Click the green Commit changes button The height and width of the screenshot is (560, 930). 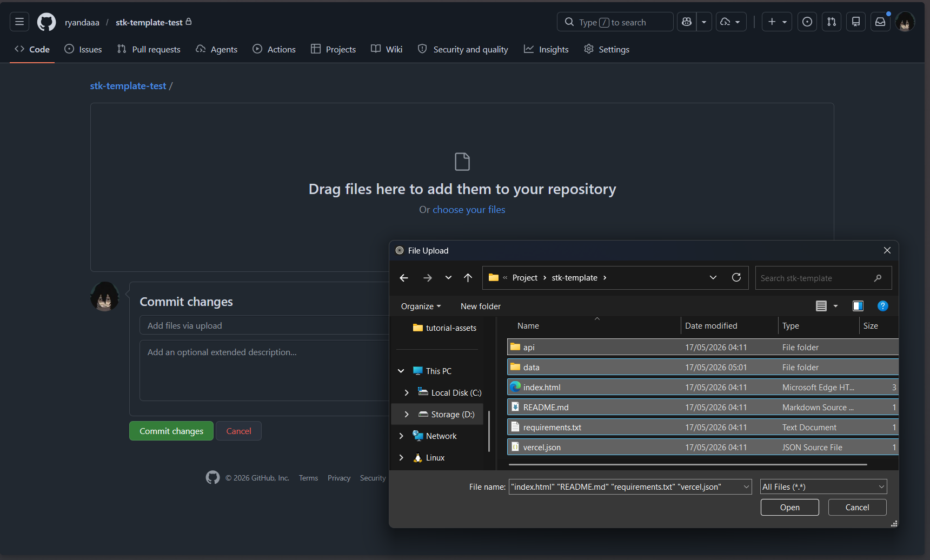(171, 431)
